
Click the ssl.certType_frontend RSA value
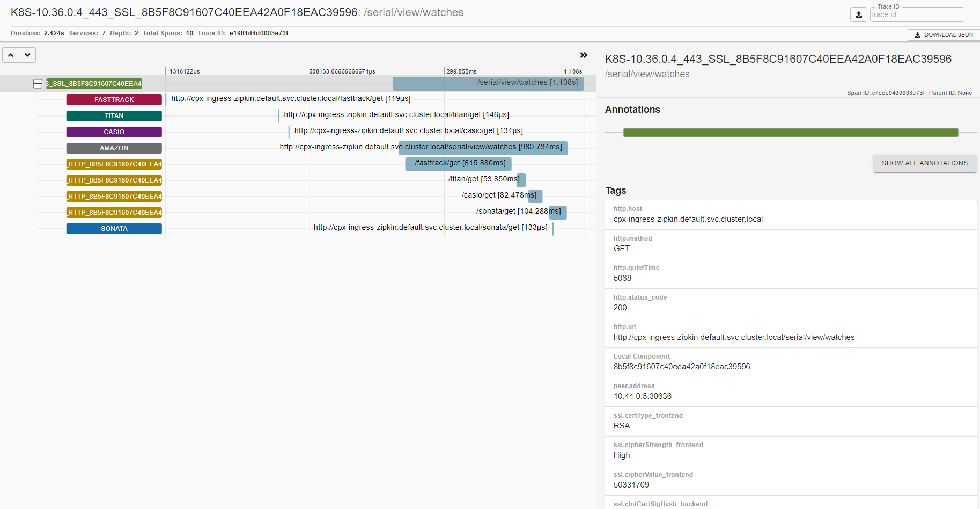coord(622,426)
